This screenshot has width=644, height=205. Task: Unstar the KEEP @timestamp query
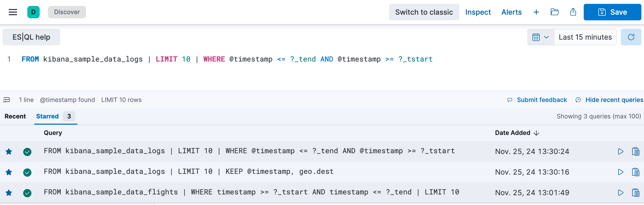click(x=9, y=172)
